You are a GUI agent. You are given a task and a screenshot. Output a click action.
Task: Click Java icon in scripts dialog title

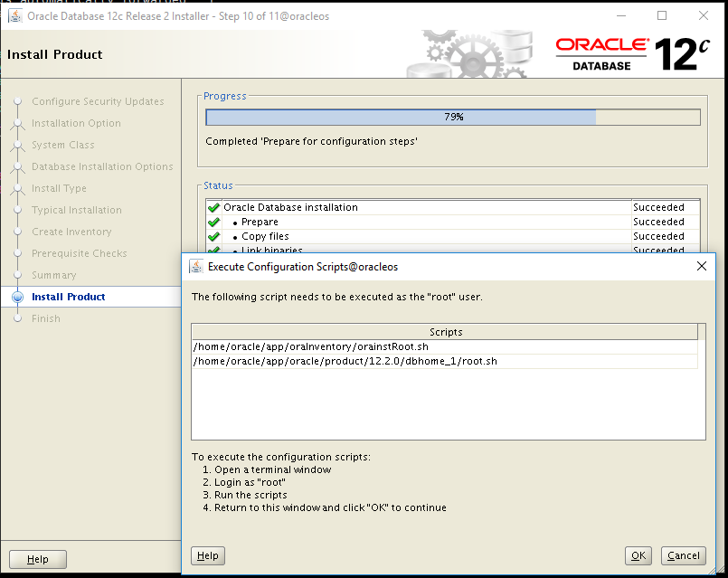pyautogui.click(x=196, y=267)
